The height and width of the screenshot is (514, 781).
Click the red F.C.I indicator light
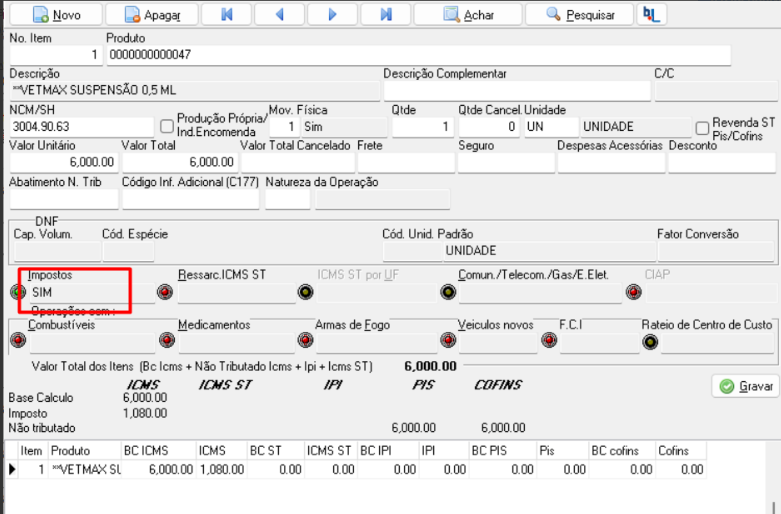point(549,340)
